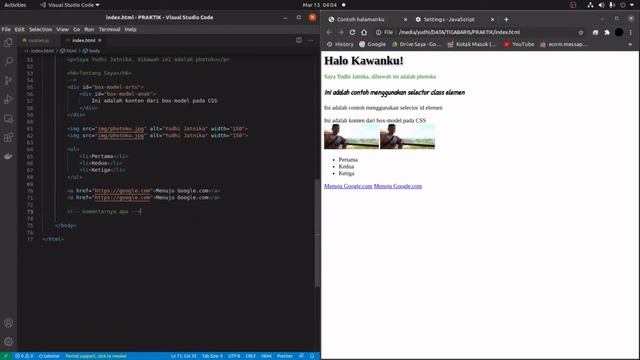640x360 pixels.
Task: Open a new Chrome tab with plus button
Action: coord(506,19)
